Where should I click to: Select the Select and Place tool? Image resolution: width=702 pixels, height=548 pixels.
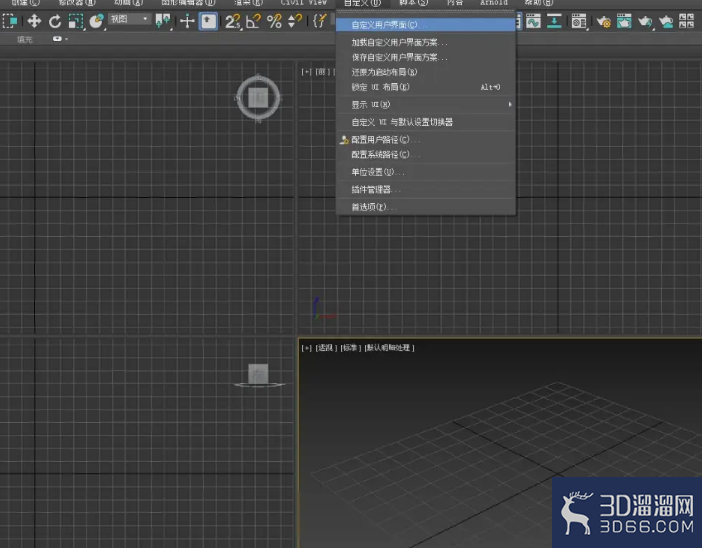tap(96, 21)
